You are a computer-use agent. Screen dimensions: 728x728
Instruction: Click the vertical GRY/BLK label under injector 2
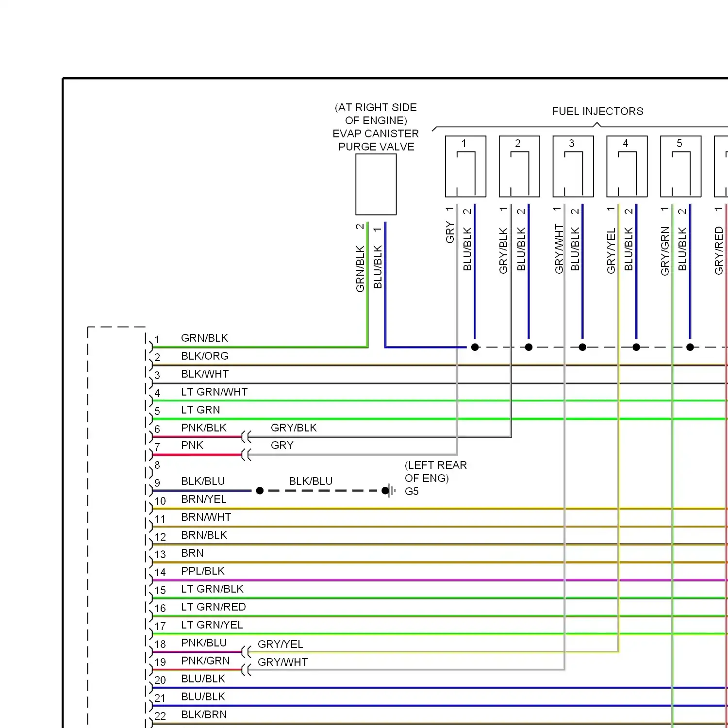point(503,250)
